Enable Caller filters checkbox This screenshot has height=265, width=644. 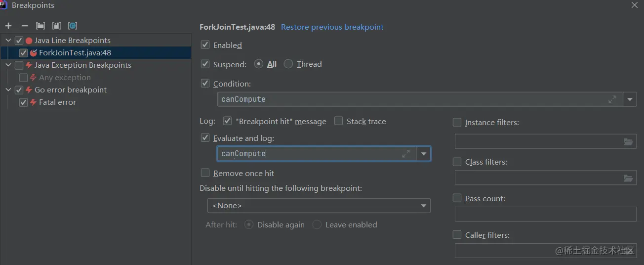(457, 235)
